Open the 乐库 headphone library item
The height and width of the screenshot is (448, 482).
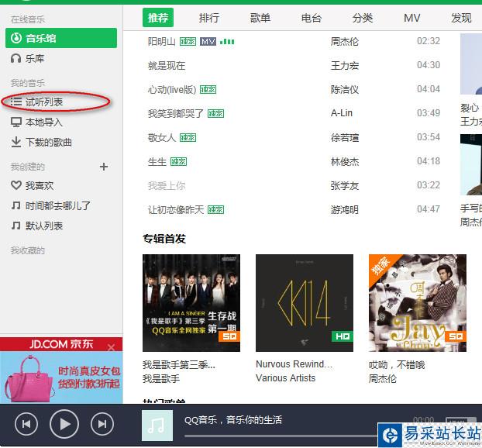[27, 58]
